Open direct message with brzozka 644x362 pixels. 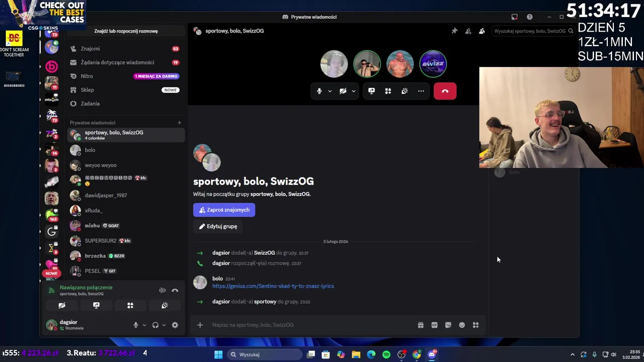tap(126, 255)
